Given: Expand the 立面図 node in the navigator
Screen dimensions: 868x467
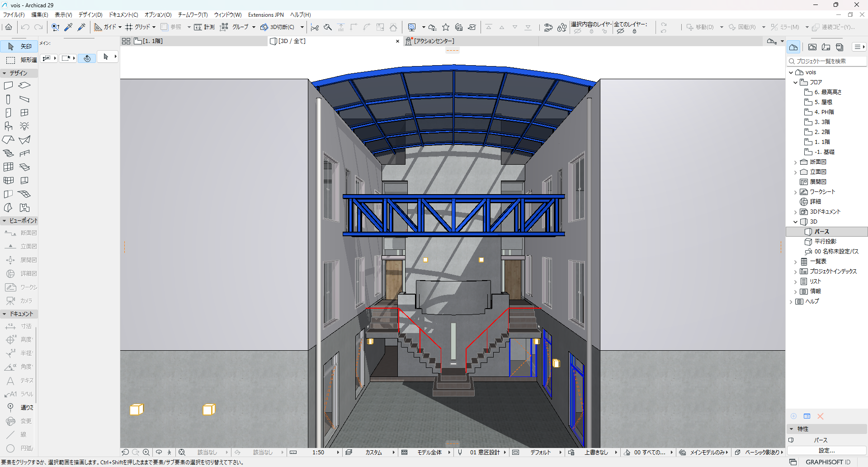Looking at the screenshot, I should pyautogui.click(x=796, y=172).
